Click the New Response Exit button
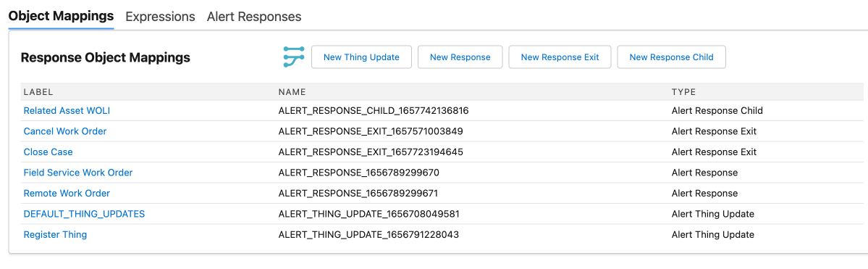 coord(560,57)
